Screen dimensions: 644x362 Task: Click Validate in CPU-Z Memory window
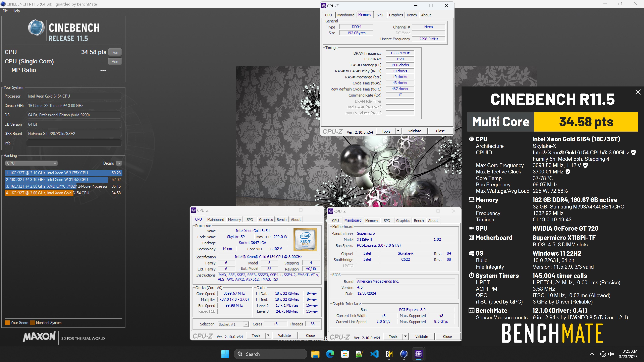click(415, 131)
